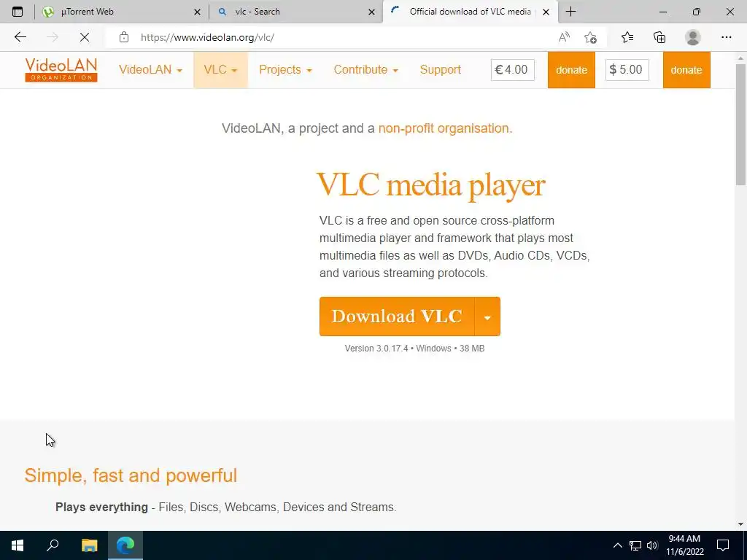This screenshot has width=747, height=560.
Task: Close the vlc - Search tab
Action: click(x=371, y=12)
